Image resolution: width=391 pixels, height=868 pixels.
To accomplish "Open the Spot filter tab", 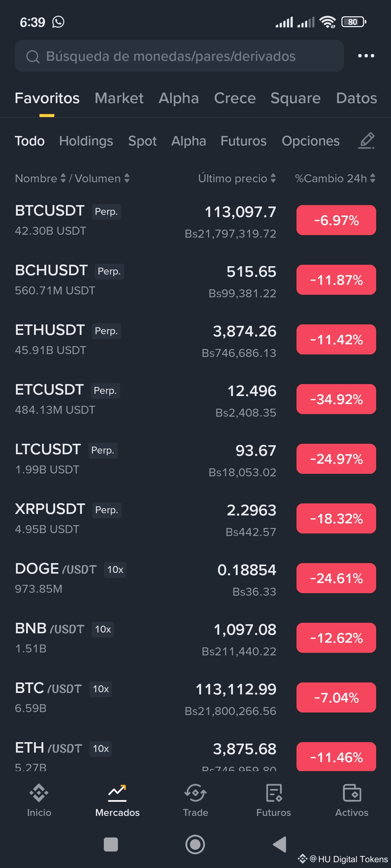I will pos(142,141).
